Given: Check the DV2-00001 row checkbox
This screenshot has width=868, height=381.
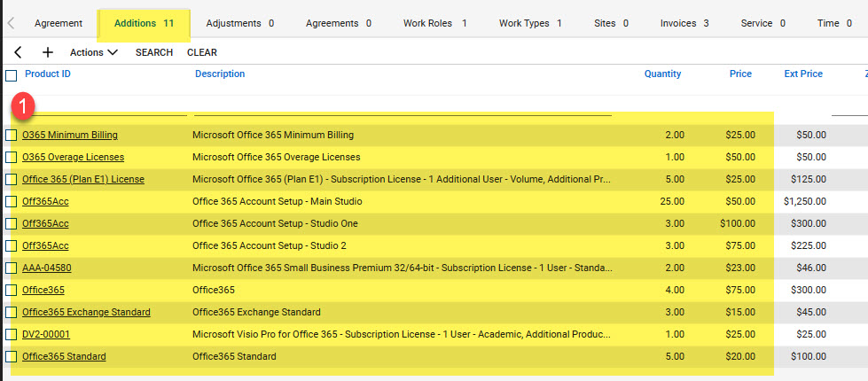Looking at the screenshot, I should [x=11, y=334].
